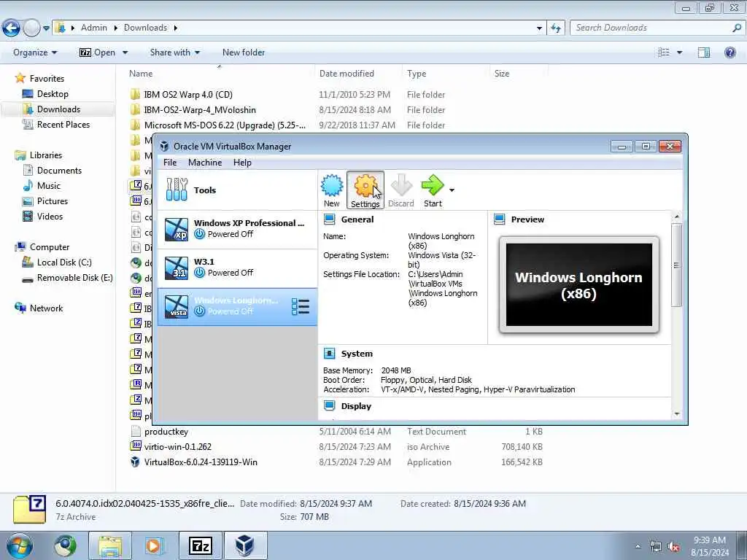This screenshot has width=747, height=560.
Task: Open the Pictures library
Action: (53, 201)
